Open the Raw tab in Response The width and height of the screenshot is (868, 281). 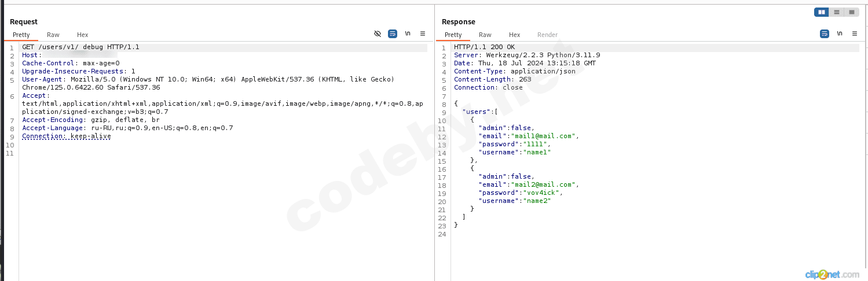coord(485,35)
